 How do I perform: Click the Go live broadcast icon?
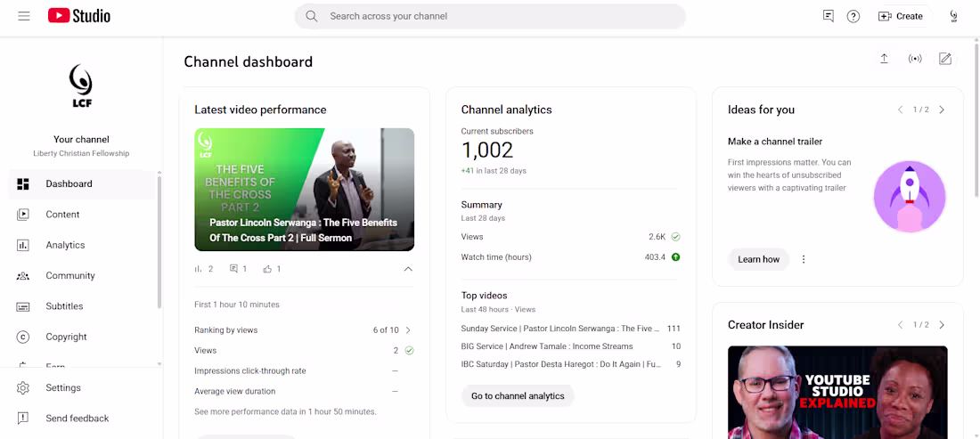(x=915, y=59)
